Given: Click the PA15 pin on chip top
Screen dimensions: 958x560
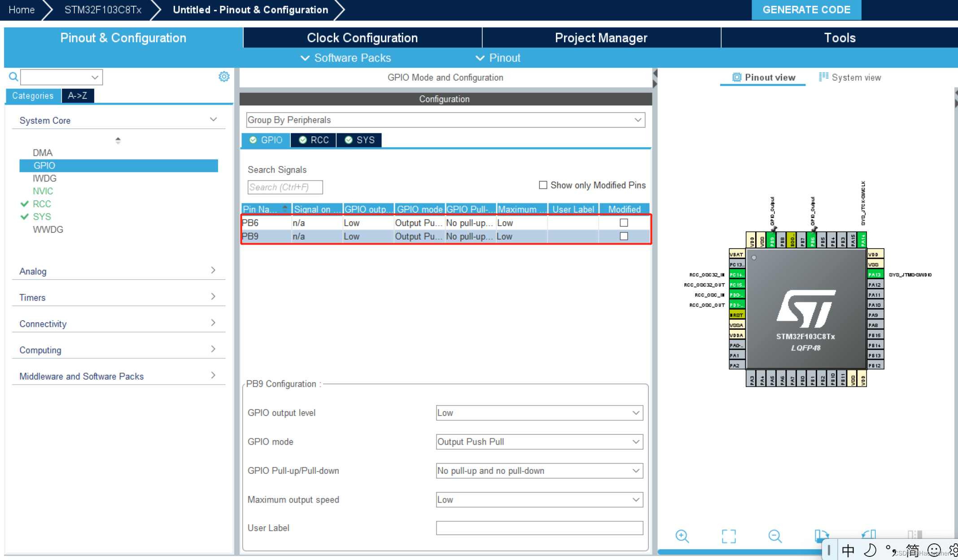Looking at the screenshot, I should pyautogui.click(x=853, y=241).
